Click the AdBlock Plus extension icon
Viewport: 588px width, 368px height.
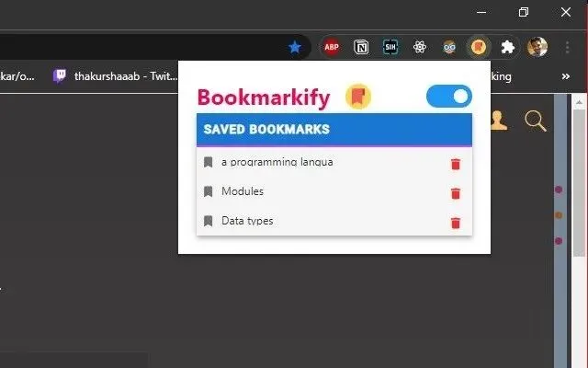332,47
